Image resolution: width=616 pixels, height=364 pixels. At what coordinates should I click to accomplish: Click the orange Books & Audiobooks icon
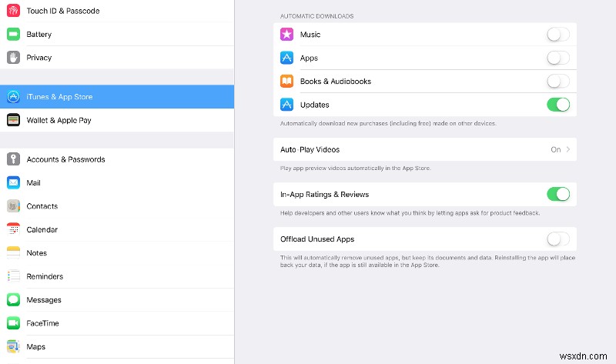[286, 82]
